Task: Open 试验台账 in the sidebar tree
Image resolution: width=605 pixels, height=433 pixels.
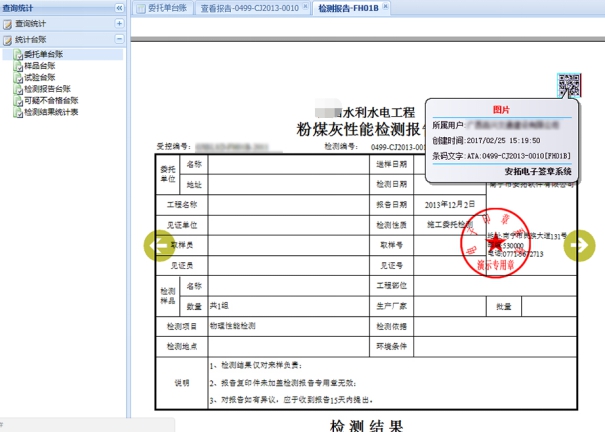Action: click(39, 77)
